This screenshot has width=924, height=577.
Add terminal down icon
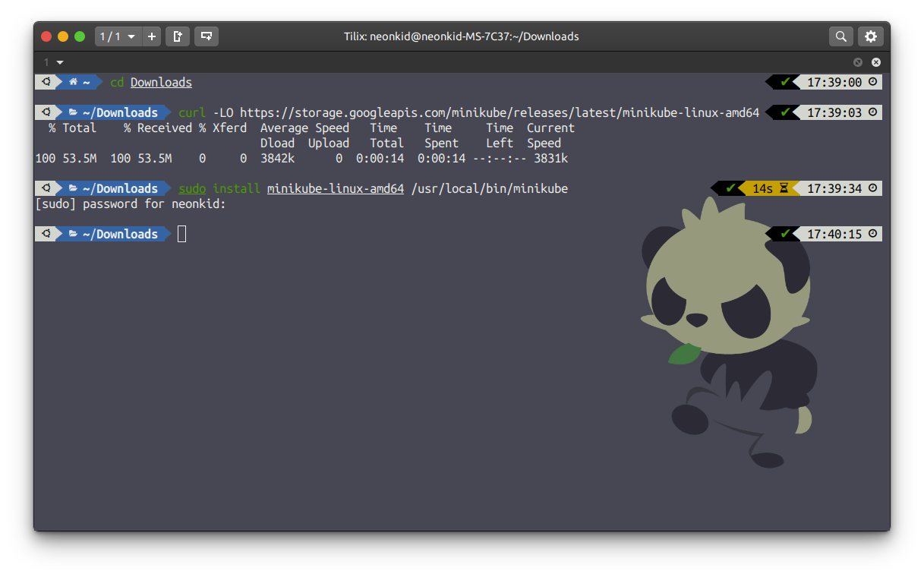point(206,36)
